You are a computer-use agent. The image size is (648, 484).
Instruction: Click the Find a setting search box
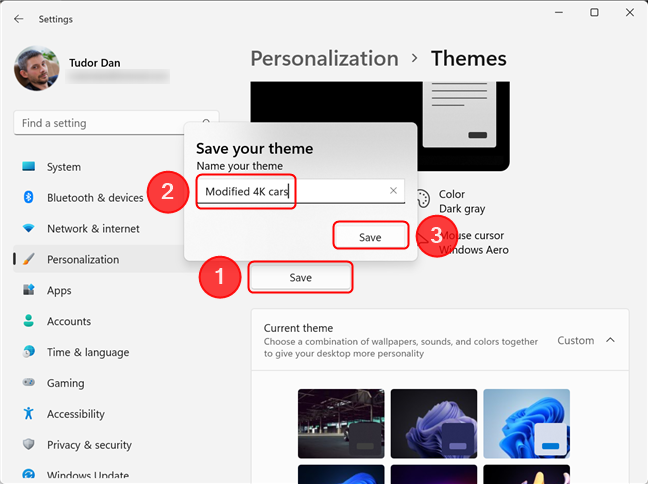pyautogui.click(x=116, y=123)
